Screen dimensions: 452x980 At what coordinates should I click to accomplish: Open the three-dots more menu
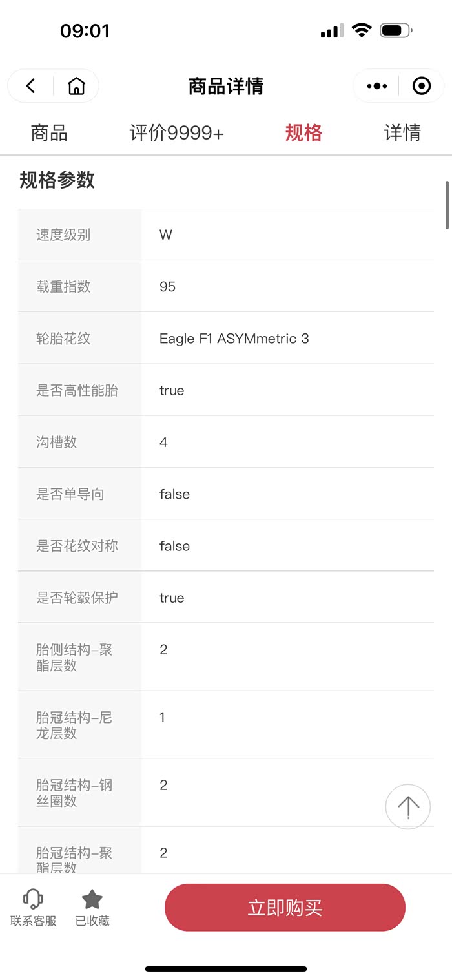(x=376, y=86)
